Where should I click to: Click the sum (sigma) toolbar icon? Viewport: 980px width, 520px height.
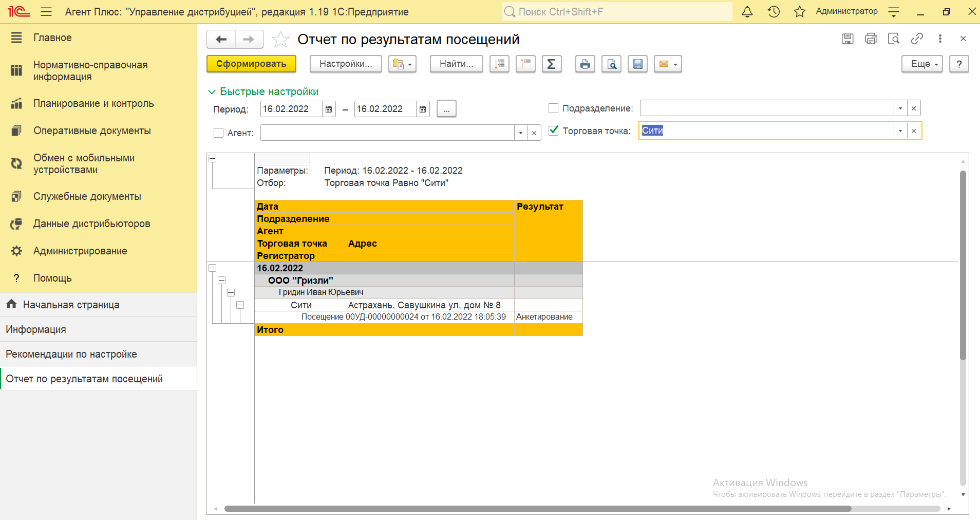[551, 64]
